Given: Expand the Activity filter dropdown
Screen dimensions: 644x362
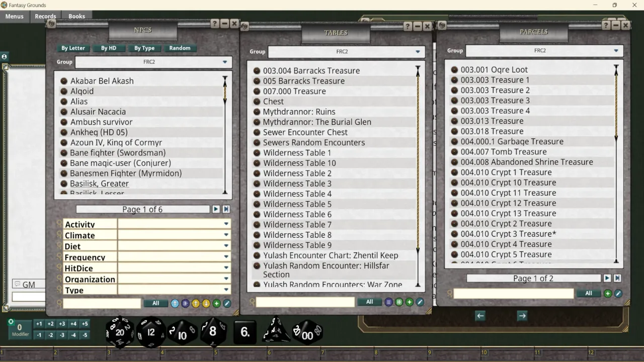Looking at the screenshot, I should click(226, 224).
